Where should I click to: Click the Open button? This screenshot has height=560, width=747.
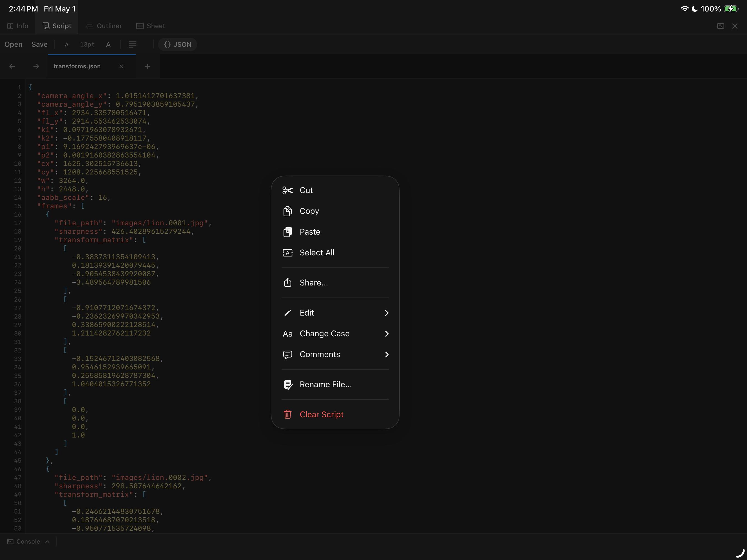pos(13,44)
